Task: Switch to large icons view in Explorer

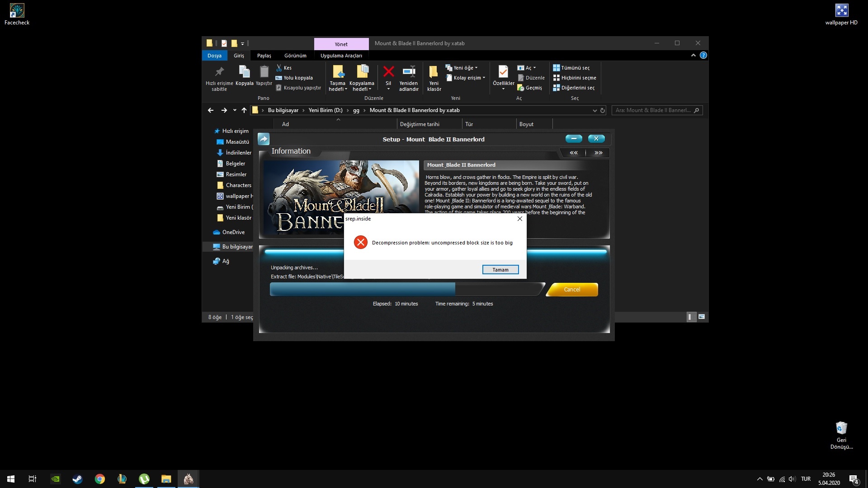Action: tap(702, 317)
